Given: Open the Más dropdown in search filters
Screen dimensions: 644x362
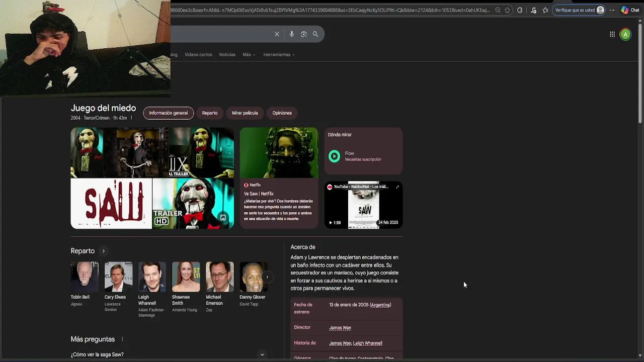Looking at the screenshot, I should tap(249, 55).
